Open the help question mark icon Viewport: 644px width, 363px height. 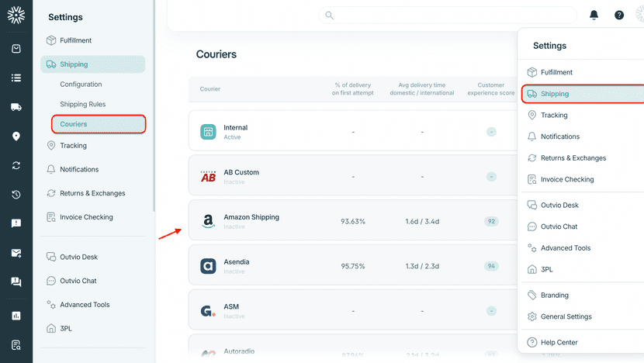[619, 15]
